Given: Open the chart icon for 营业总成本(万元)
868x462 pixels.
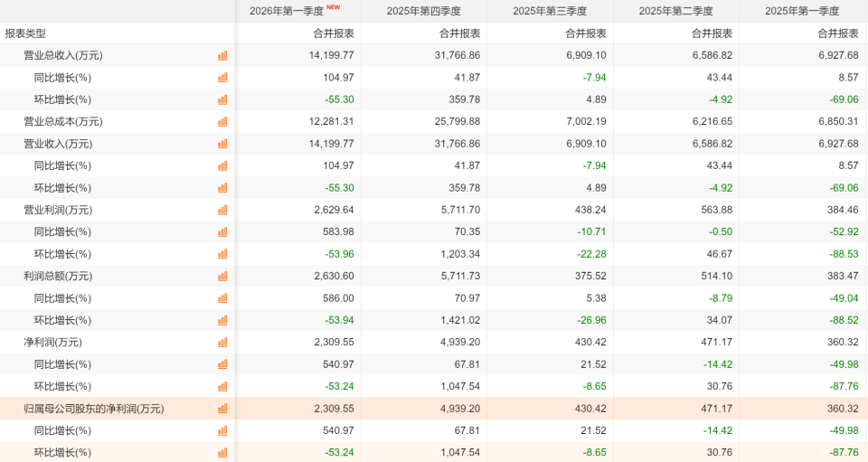Looking at the screenshot, I should click(222, 122).
